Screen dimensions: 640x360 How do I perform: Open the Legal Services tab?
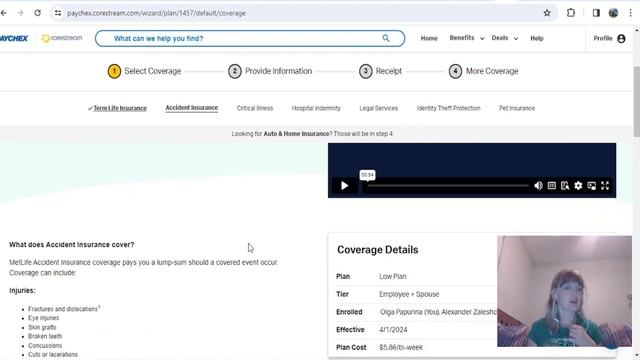[x=378, y=108]
